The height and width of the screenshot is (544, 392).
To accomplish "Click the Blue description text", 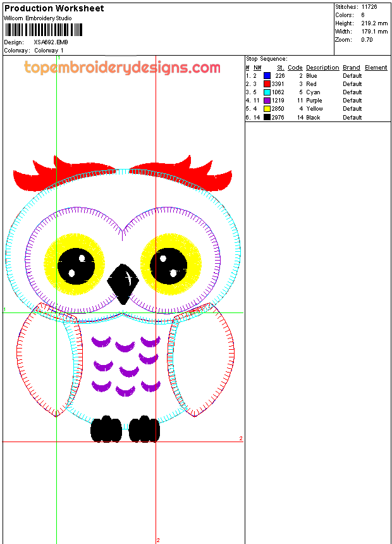I will point(311,76).
